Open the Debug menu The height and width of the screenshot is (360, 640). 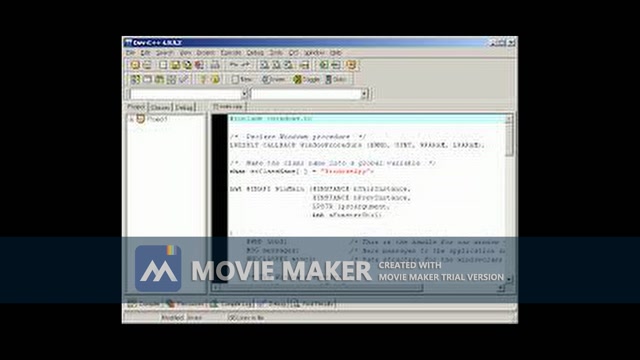point(255,53)
